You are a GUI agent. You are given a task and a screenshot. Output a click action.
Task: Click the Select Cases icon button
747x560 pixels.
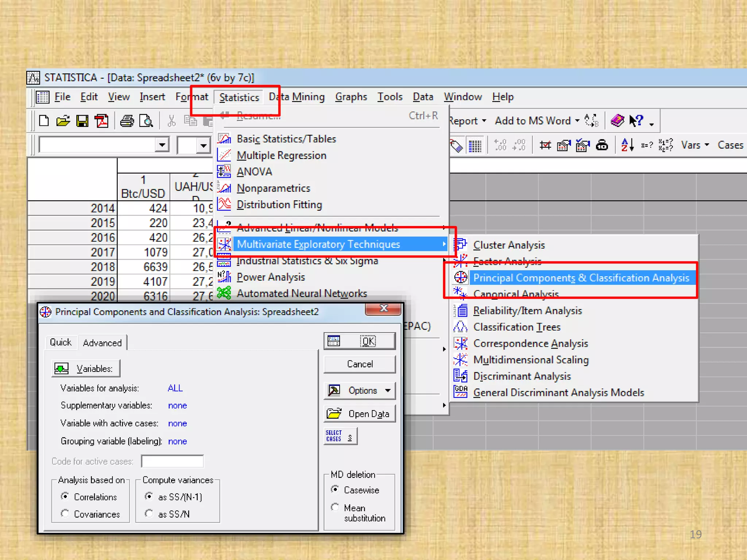point(340,436)
